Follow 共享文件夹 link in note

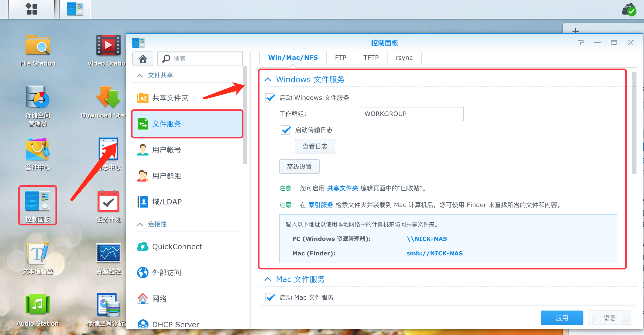click(342, 188)
